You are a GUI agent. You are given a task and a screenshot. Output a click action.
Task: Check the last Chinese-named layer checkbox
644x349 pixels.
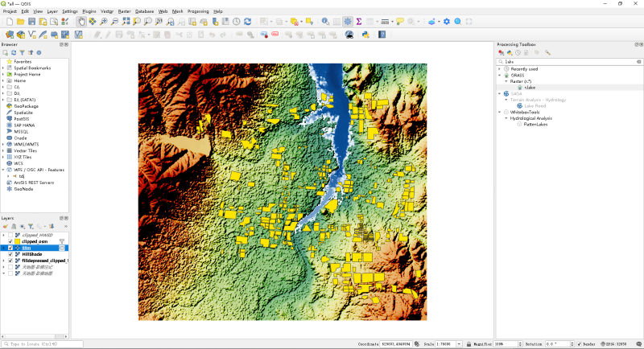[x=10, y=273]
